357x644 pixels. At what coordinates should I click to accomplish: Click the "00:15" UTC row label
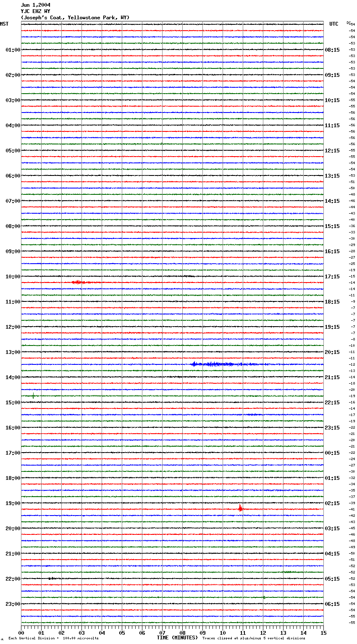pos(332,453)
